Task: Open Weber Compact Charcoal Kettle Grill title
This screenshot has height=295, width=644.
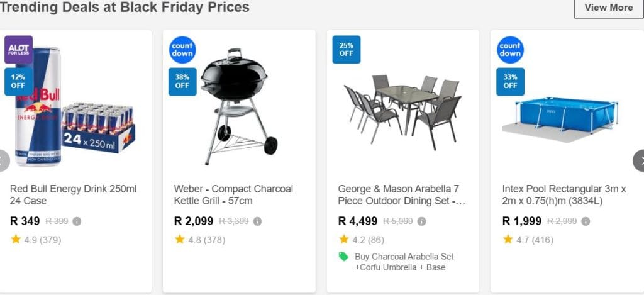Action: click(x=233, y=194)
